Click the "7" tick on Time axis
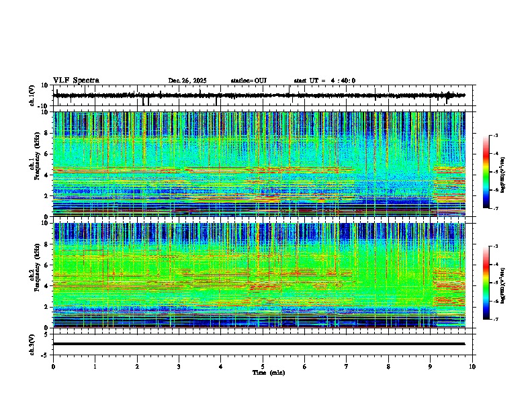The image size is (532, 411). (x=347, y=367)
